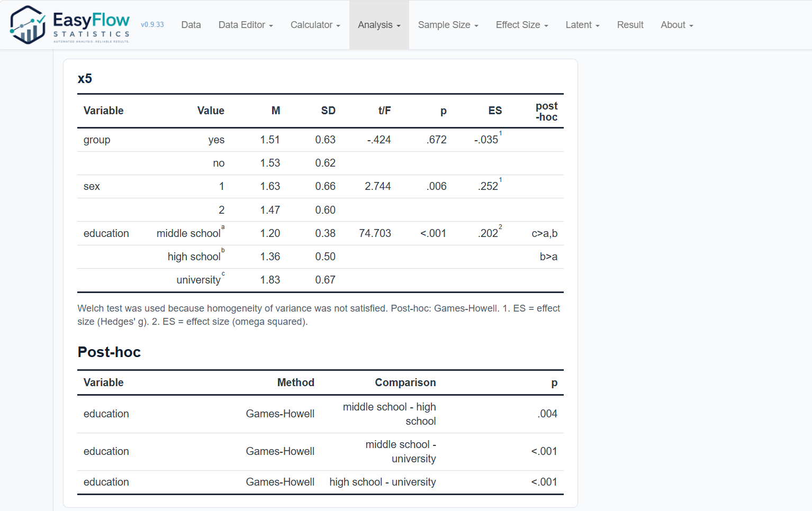The height and width of the screenshot is (511, 812).
Task: Click the yes value cell
Action: pyautogui.click(x=216, y=140)
